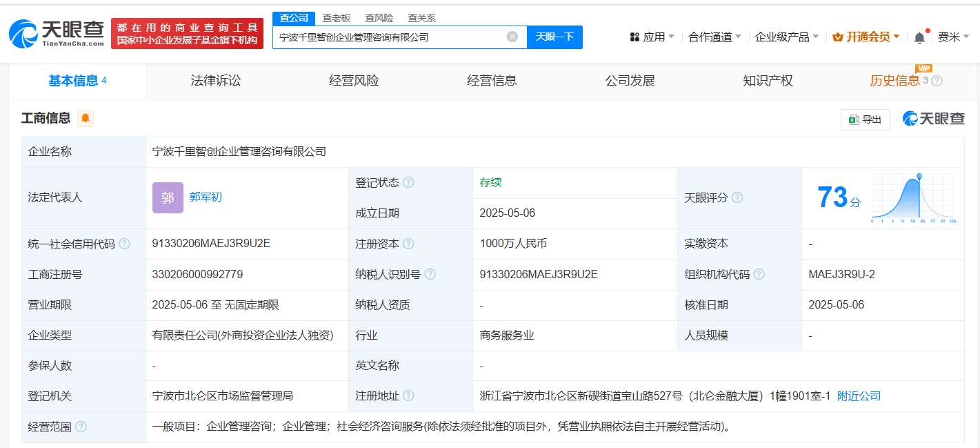Click the help icon beside 统一社会信用代码
Screen dimensions: 980x448
tap(125, 244)
